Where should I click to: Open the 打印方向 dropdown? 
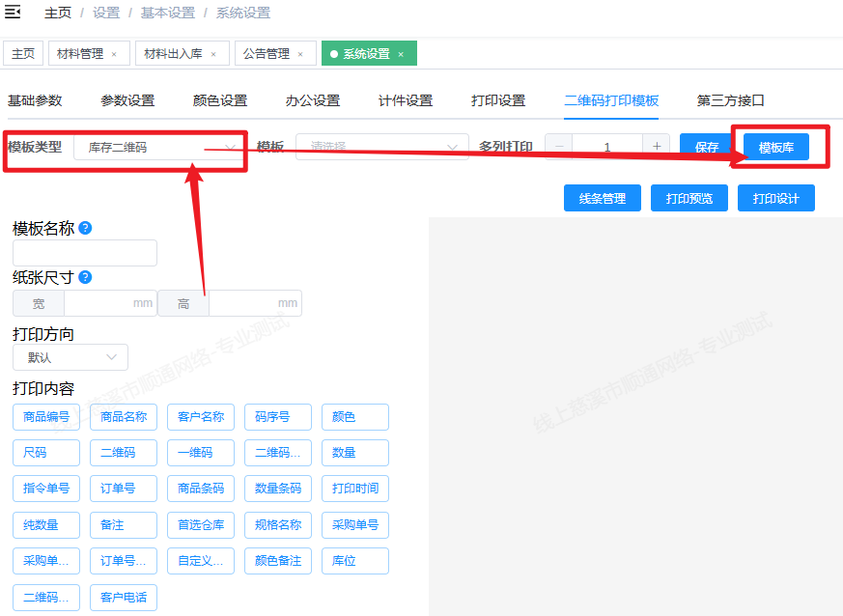point(70,357)
